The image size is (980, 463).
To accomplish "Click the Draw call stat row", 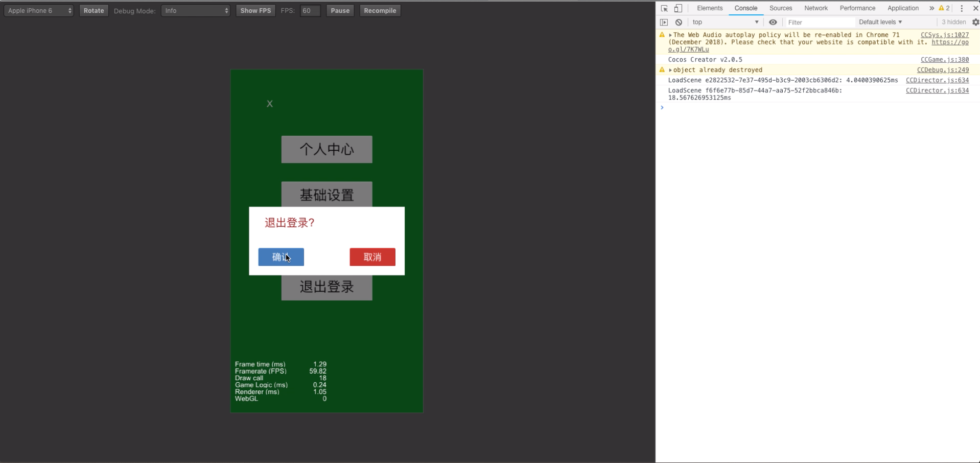I will (281, 378).
